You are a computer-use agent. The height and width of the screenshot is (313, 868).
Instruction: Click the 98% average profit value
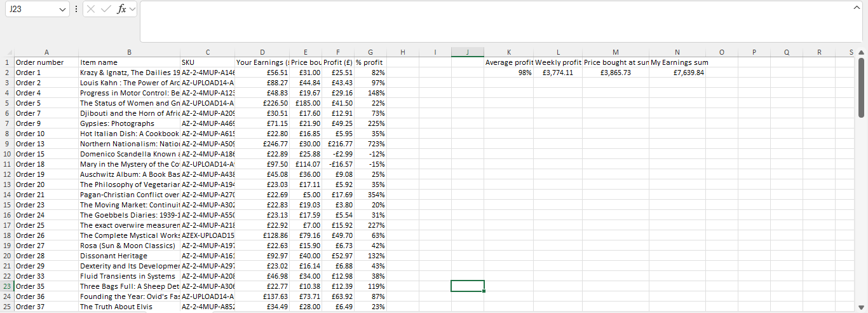[x=509, y=73]
